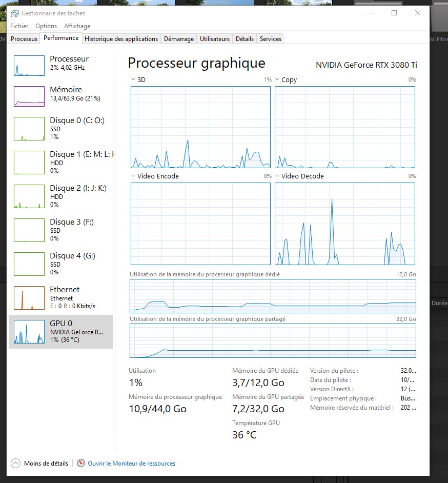Click the 36 °C temperature value
The height and width of the screenshot is (483, 448).
pos(244,435)
